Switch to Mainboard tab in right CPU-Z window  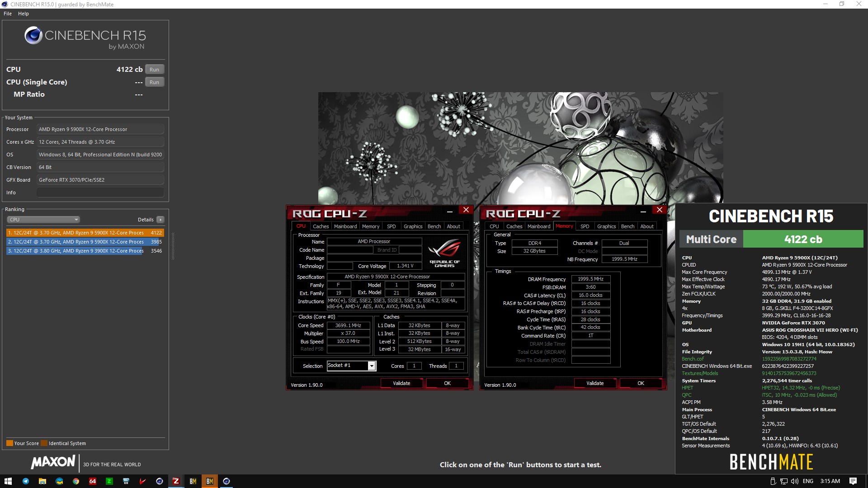click(539, 226)
